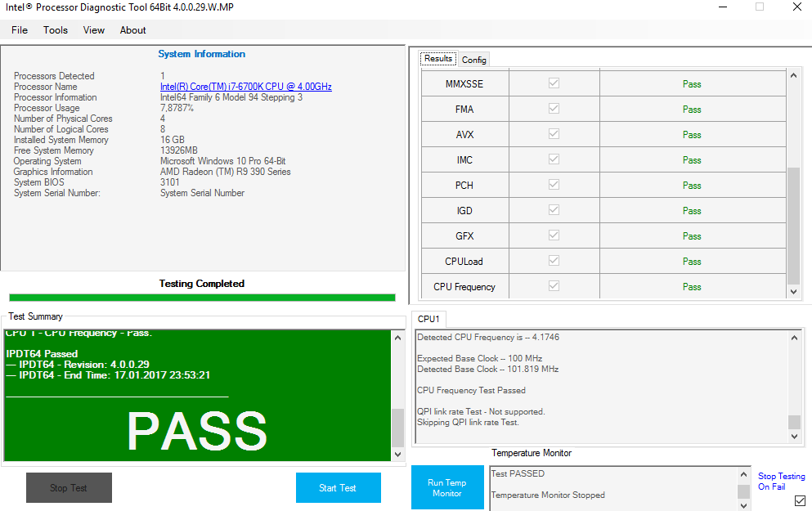This screenshot has height=511, width=812.
Task: Open the Intel Core i7-6700K processor link
Action: click(x=246, y=87)
